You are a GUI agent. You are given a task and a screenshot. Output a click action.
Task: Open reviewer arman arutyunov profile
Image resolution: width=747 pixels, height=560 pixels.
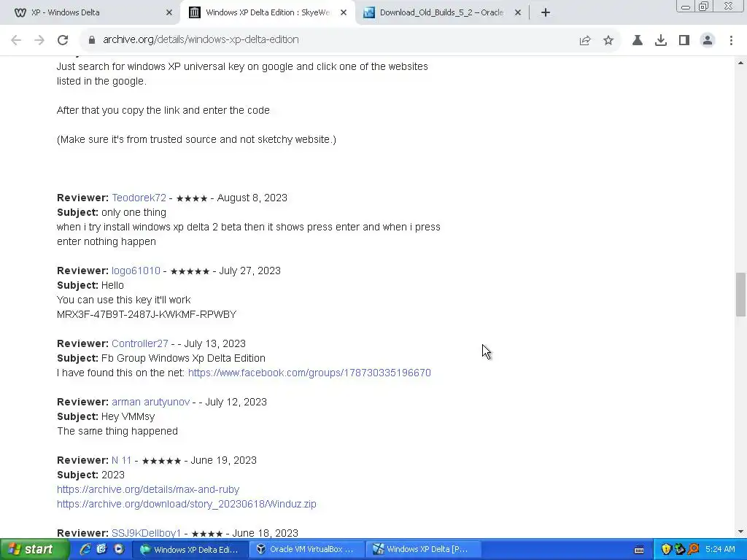[x=150, y=402]
